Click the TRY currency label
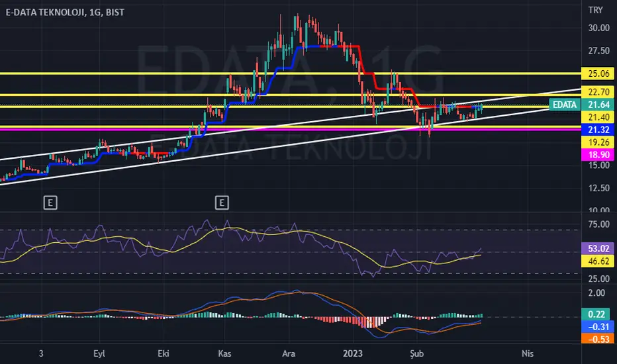Image resolution: width=617 pixels, height=364 pixels. tap(595, 10)
